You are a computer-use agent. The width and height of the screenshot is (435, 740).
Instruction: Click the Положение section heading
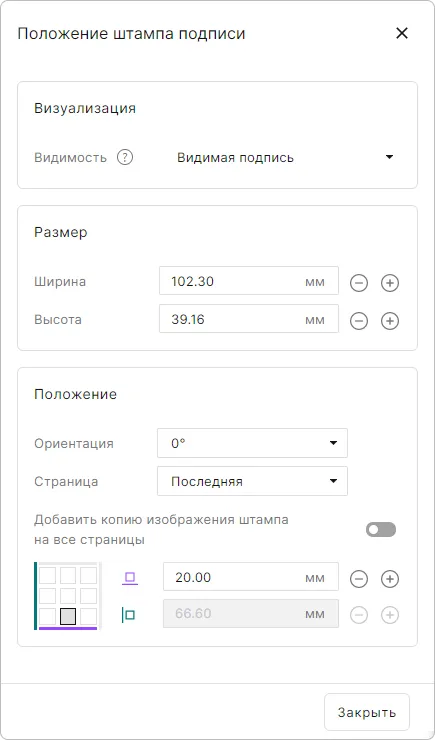[75, 394]
